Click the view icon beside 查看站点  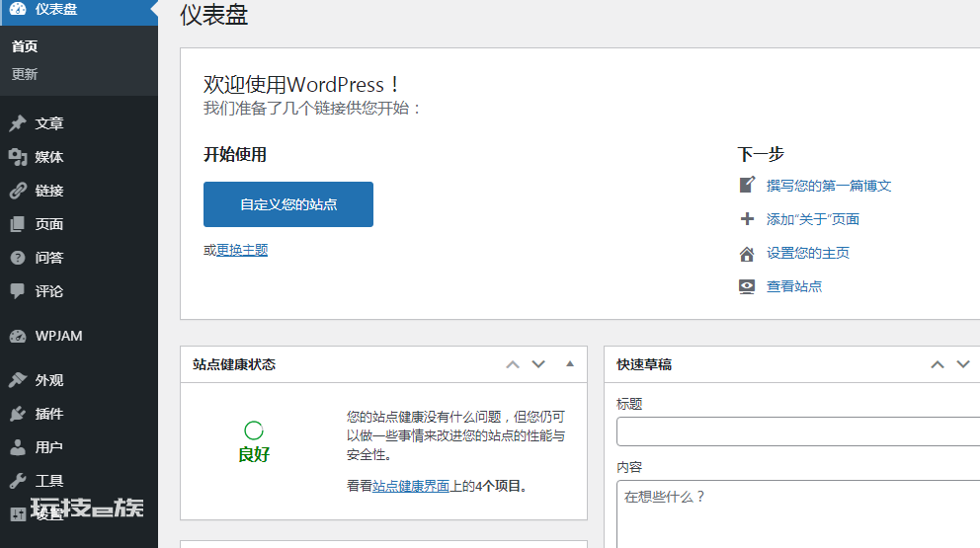[747, 286]
